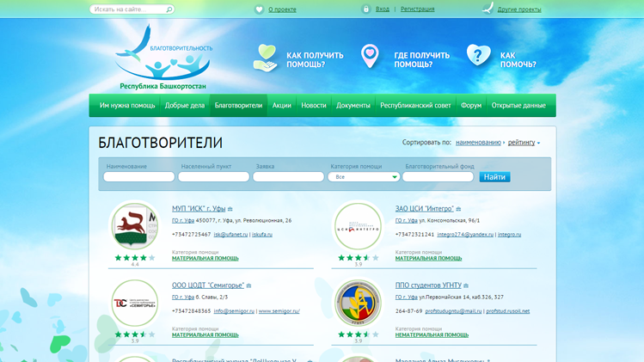
Task: Open the Другие проекты link
Action: (519, 9)
